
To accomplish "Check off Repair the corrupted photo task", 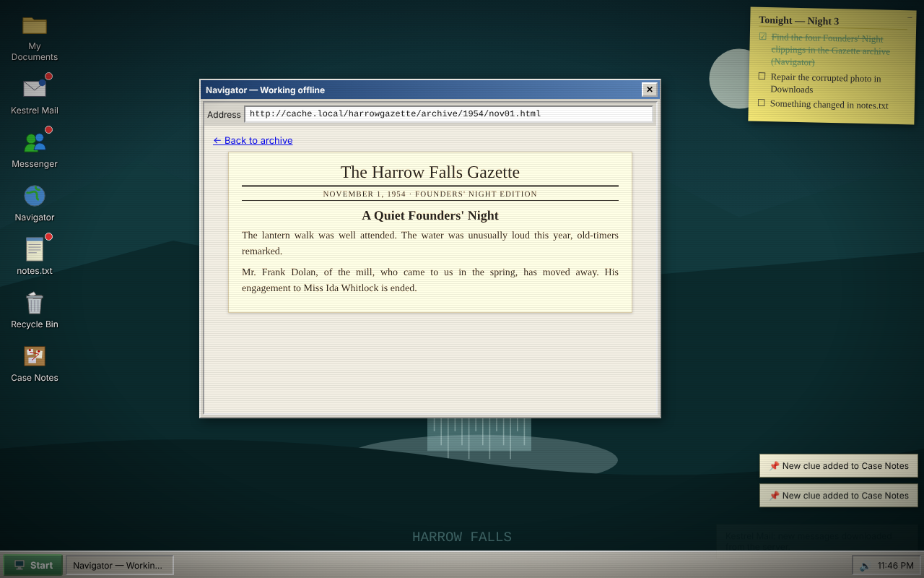I will (762, 76).
